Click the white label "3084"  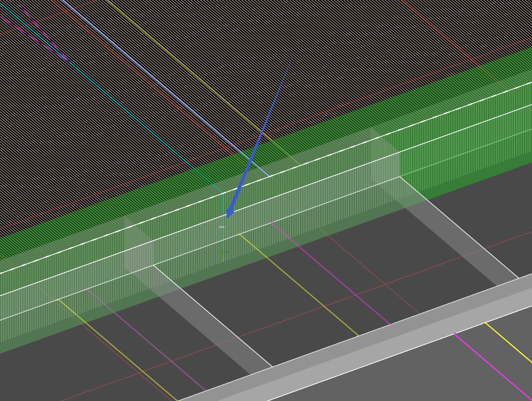tap(221, 227)
